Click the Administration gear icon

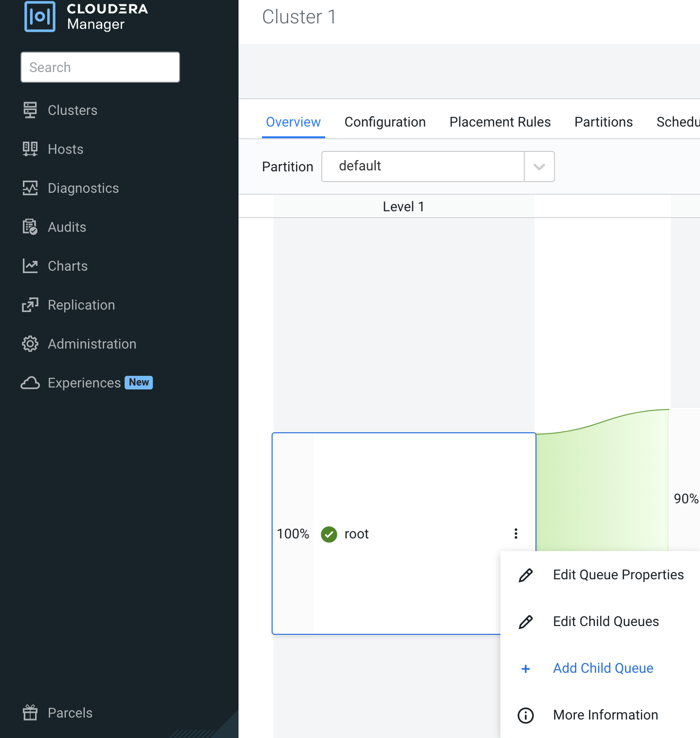30,344
